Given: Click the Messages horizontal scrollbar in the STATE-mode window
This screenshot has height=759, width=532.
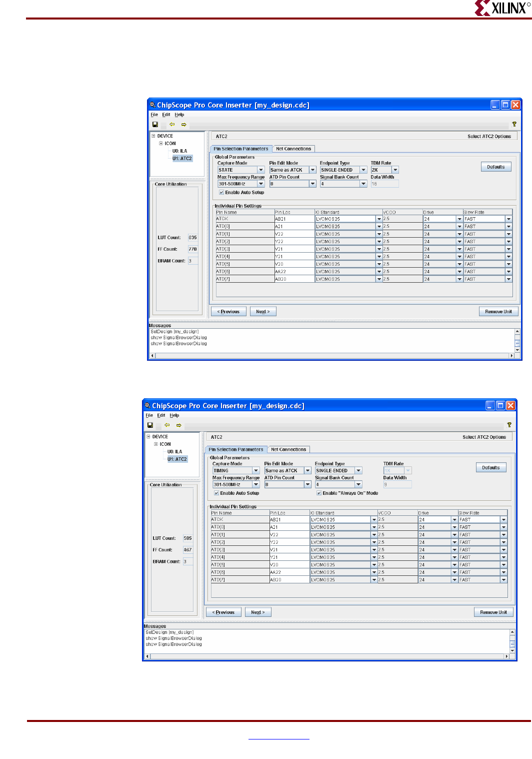Looking at the screenshot, I should [332, 356].
